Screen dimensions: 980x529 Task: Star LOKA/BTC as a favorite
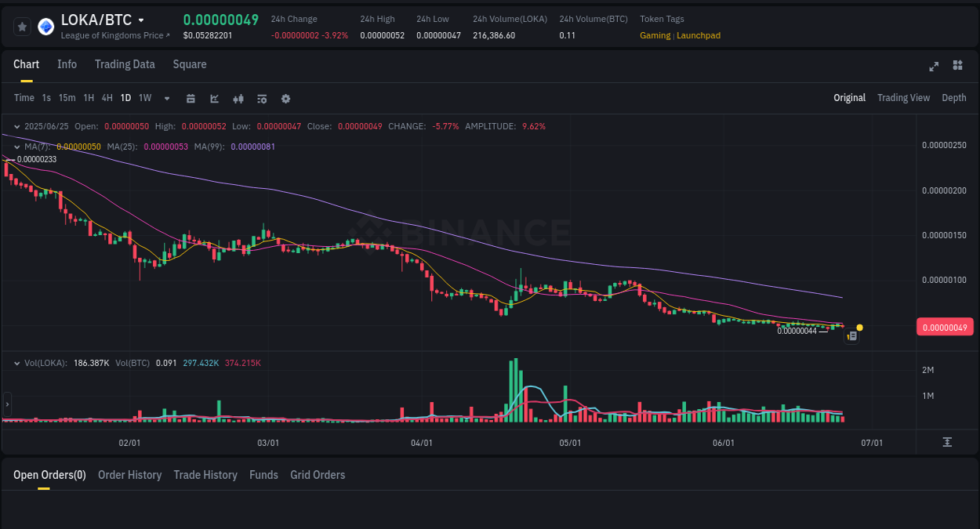[x=22, y=26]
